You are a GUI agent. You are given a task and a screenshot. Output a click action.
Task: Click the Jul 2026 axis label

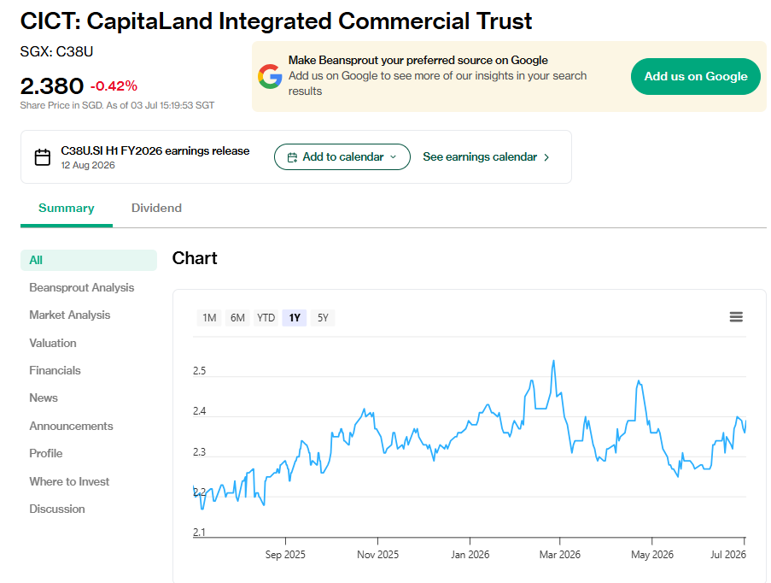tap(728, 554)
